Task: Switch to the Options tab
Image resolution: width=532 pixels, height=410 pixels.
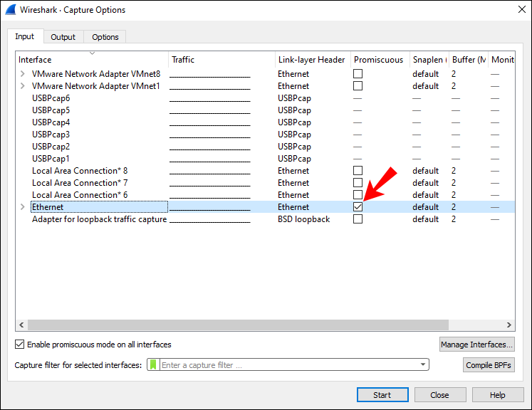Action: [x=105, y=37]
